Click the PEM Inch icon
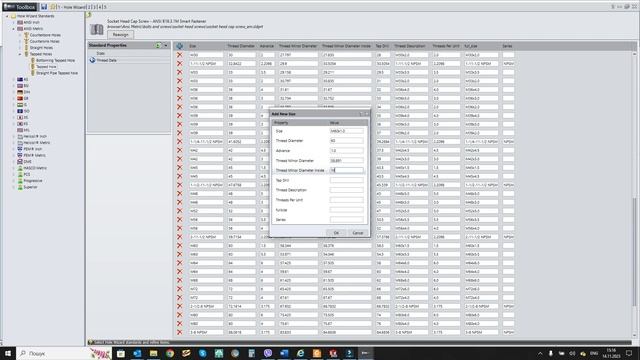The height and width of the screenshot is (360, 640). click(x=20, y=149)
